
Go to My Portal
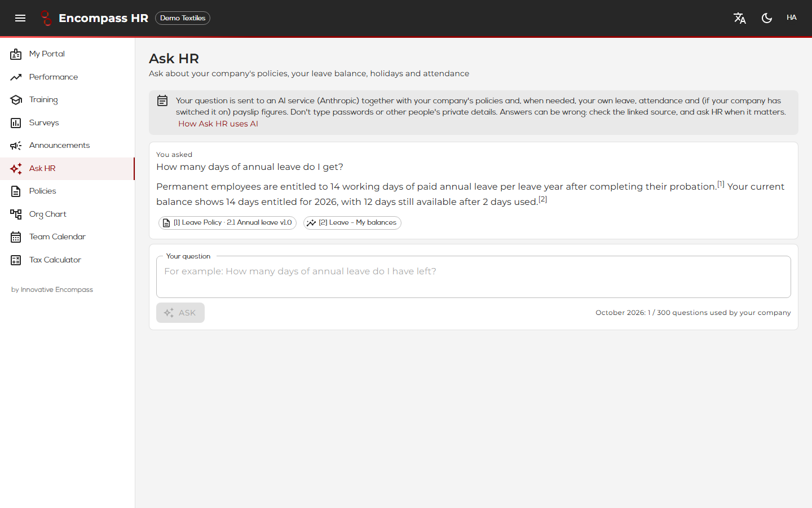(67, 54)
